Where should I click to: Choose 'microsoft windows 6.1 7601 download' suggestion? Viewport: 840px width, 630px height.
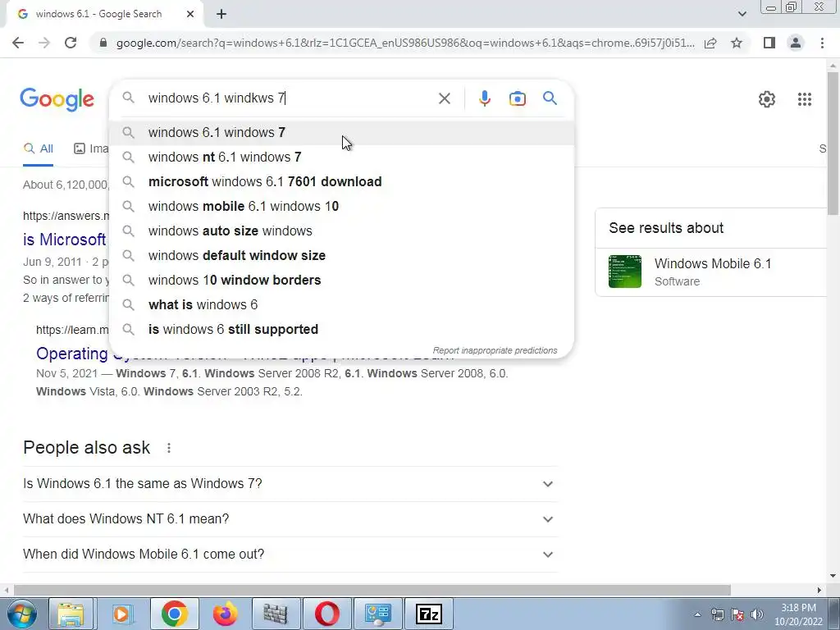pyautogui.click(x=341, y=181)
